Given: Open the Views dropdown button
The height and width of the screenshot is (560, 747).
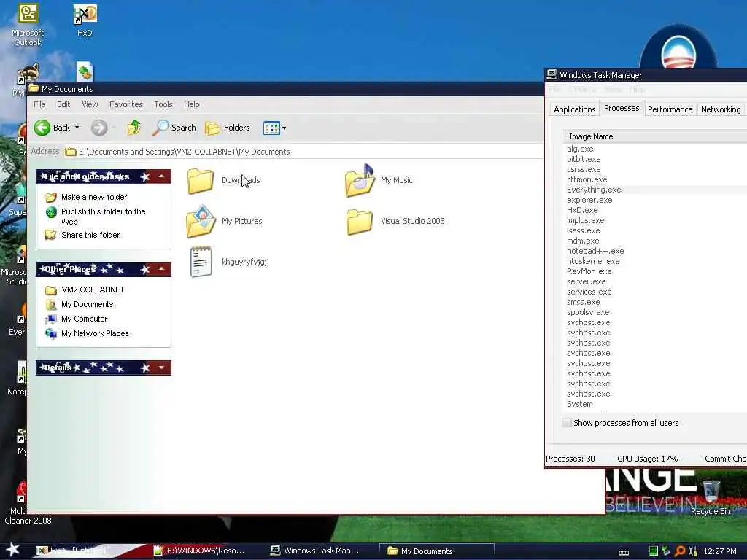Looking at the screenshot, I should (274, 128).
